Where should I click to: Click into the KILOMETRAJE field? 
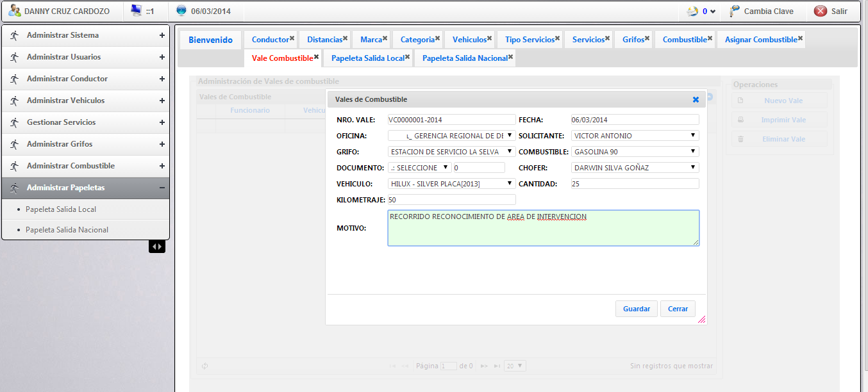pos(452,200)
